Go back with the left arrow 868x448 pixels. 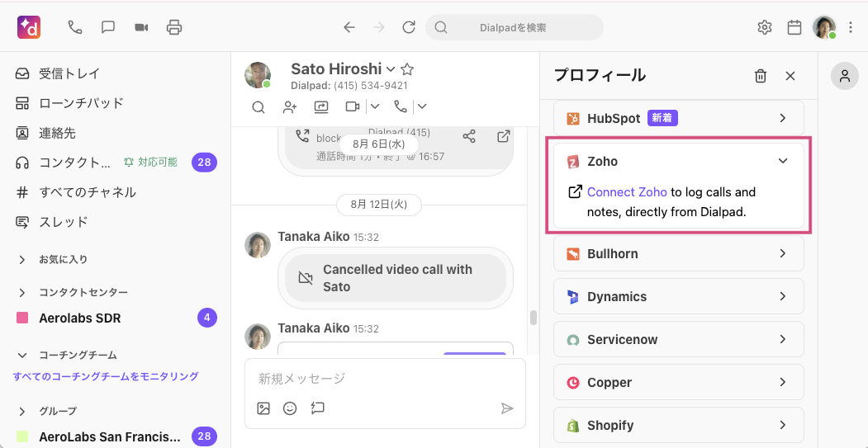pyautogui.click(x=349, y=27)
